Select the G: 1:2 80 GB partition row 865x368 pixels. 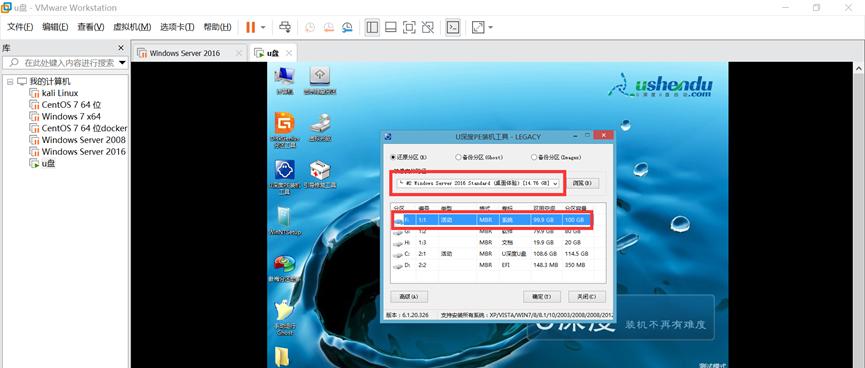click(492, 231)
